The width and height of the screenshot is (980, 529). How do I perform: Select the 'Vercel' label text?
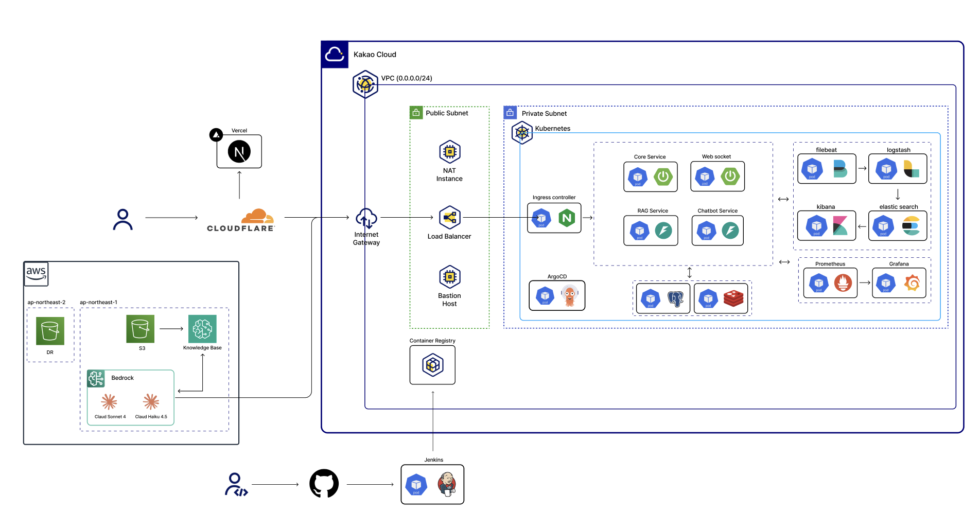[239, 131]
